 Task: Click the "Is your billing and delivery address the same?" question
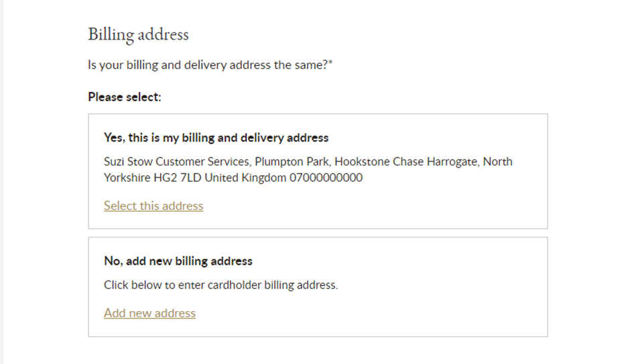point(208,66)
